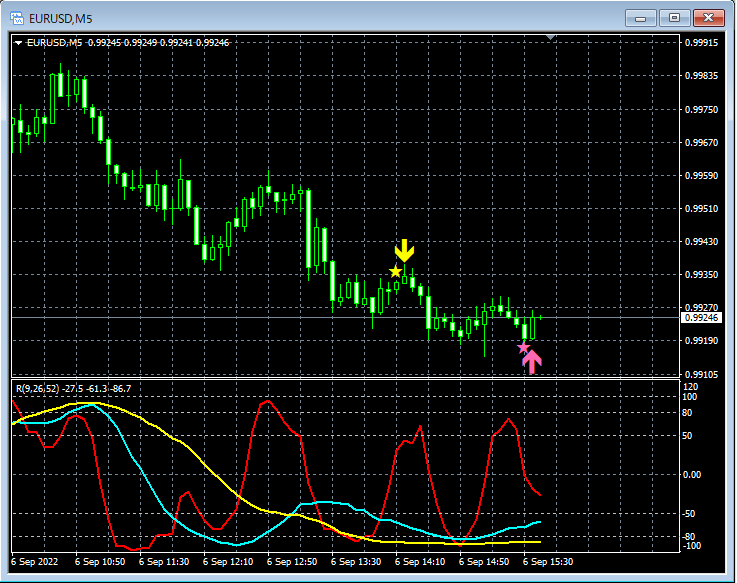
Task: Click the 6 Sep 14:10 time label
Action: 420,562
